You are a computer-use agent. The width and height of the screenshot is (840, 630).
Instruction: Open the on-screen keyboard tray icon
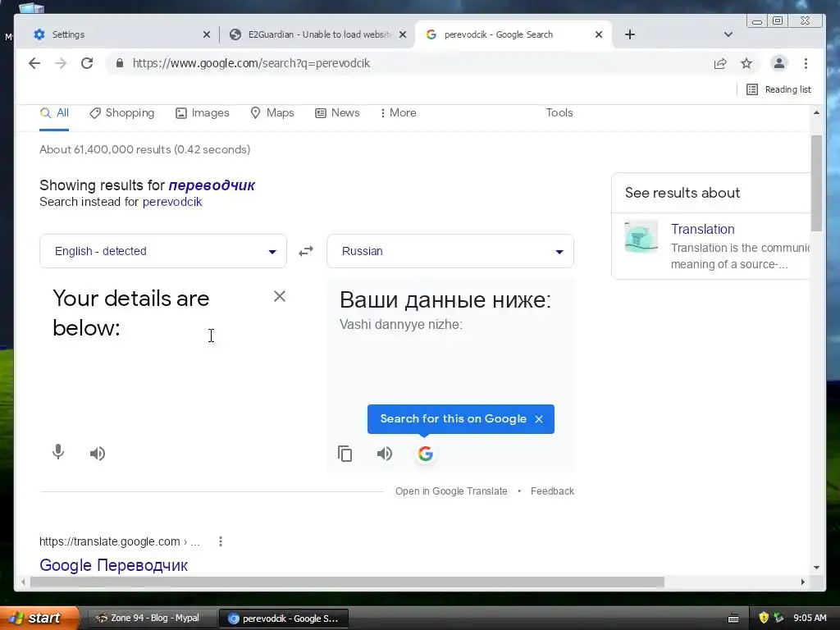tap(733, 619)
